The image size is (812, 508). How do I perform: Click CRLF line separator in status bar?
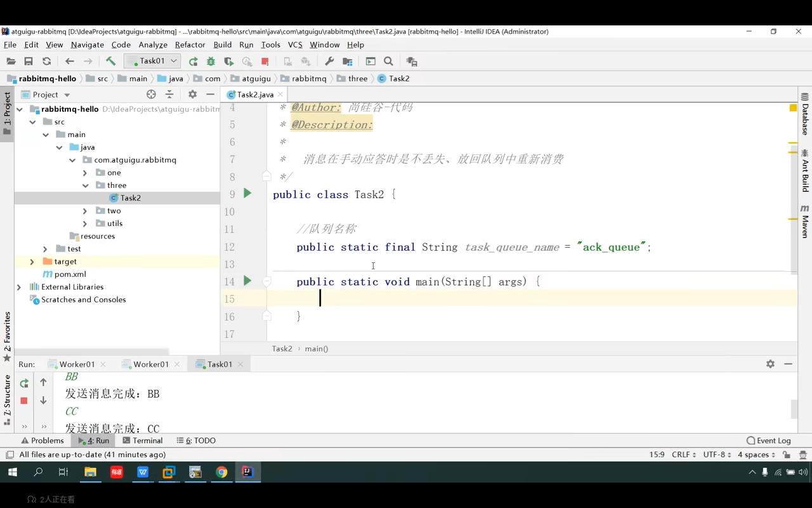point(684,455)
